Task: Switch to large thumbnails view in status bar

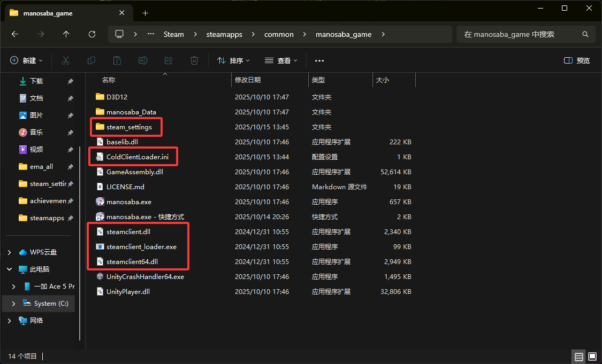Action: click(592, 356)
